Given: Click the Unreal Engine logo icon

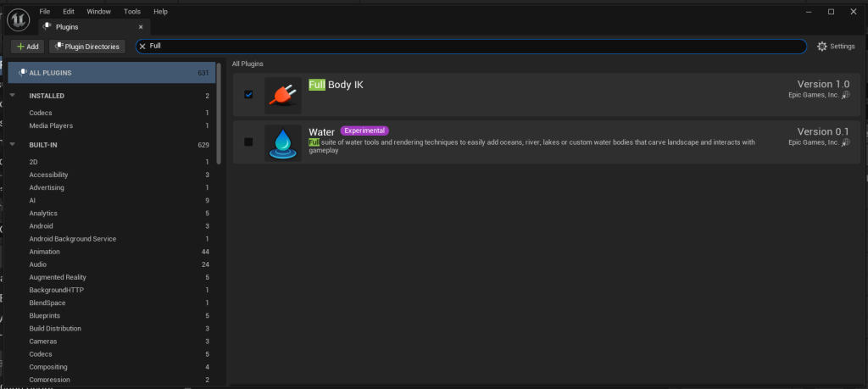Looking at the screenshot, I should 19,20.
